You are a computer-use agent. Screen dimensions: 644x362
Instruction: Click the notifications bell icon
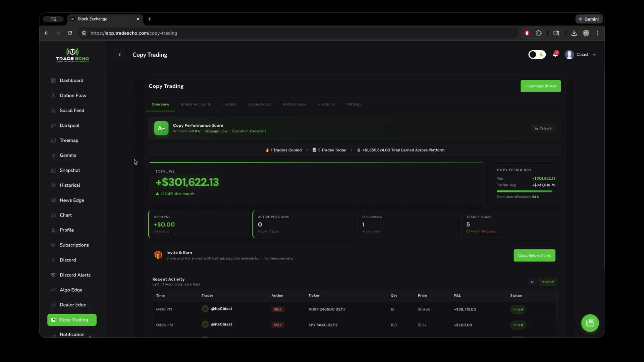555,55
